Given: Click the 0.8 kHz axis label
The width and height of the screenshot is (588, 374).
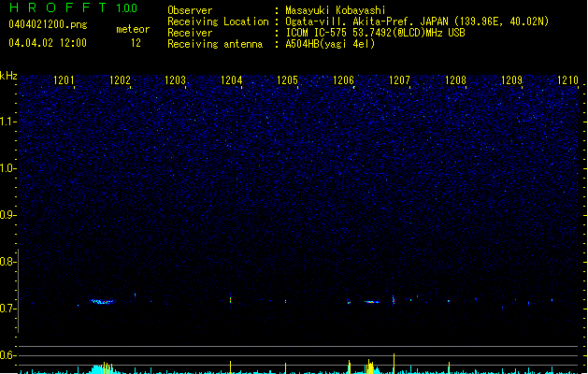Looking at the screenshot, I should click(x=7, y=262).
